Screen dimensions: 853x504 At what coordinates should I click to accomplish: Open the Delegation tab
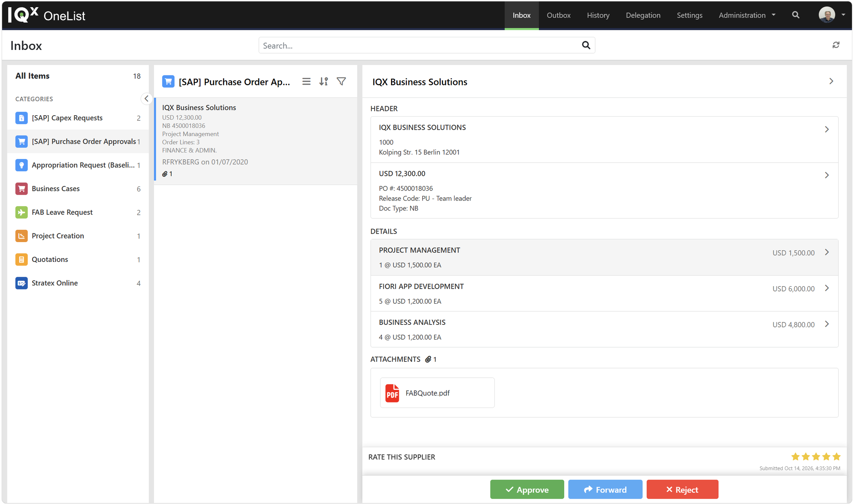[x=643, y=15]
